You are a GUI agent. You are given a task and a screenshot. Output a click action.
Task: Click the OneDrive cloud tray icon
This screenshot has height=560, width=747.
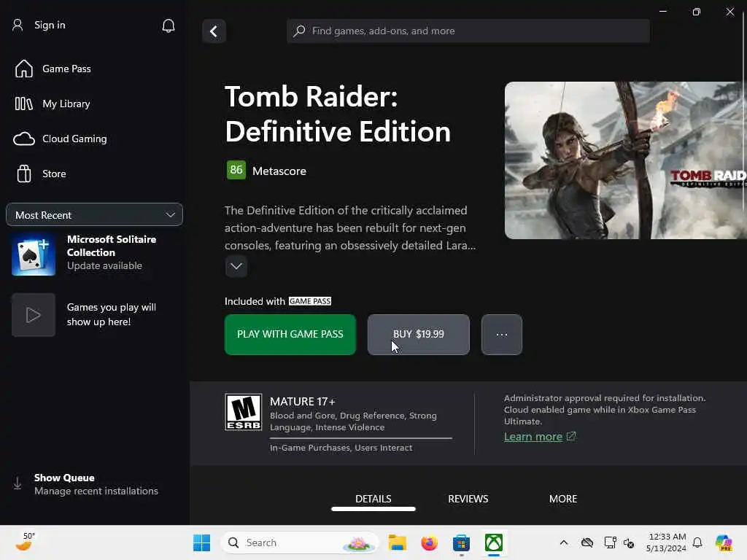[x=587, y=542]
